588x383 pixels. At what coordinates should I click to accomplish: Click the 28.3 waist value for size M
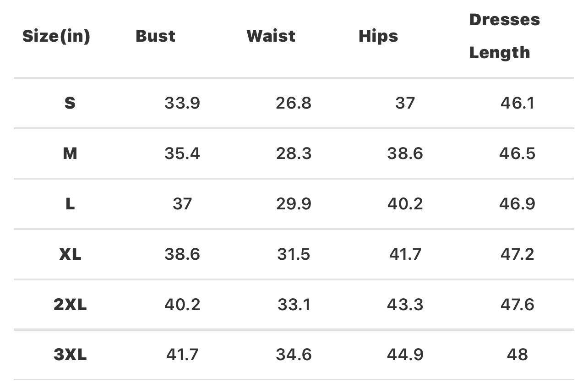coord(294,153)
